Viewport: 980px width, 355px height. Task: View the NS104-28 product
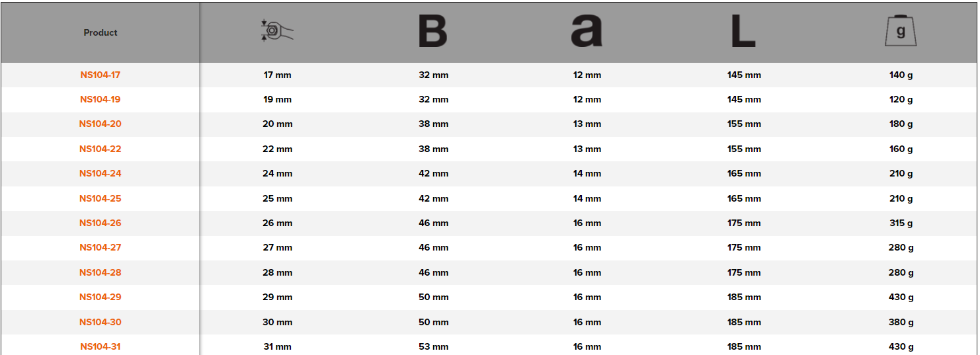pos(101,272)
